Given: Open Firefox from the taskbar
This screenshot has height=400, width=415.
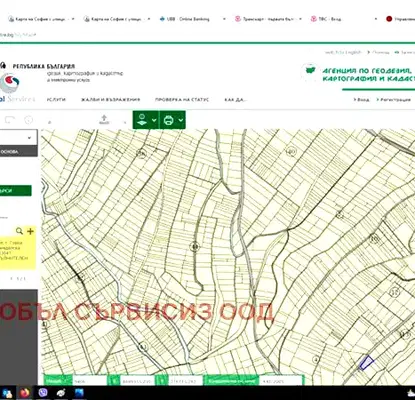Looking at the screenshot, I should (24, 393).
